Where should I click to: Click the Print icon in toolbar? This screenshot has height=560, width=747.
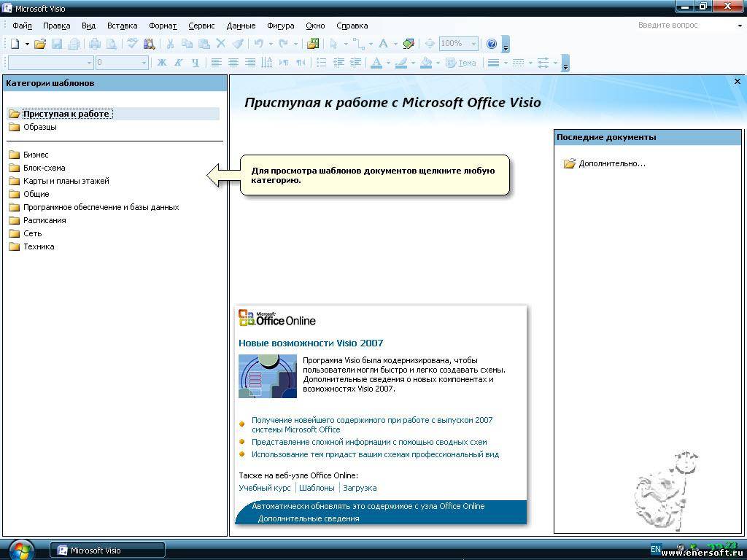(95, 44)
